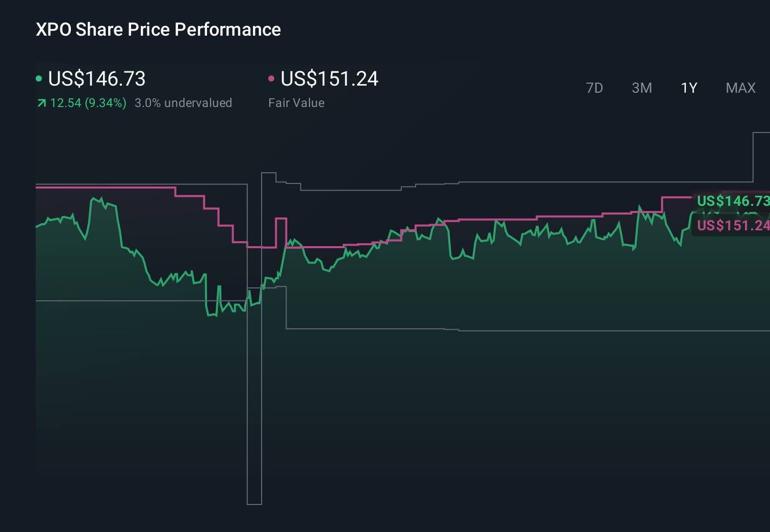
Task: Switch to the 7D time range
Action: coord(595,88)
